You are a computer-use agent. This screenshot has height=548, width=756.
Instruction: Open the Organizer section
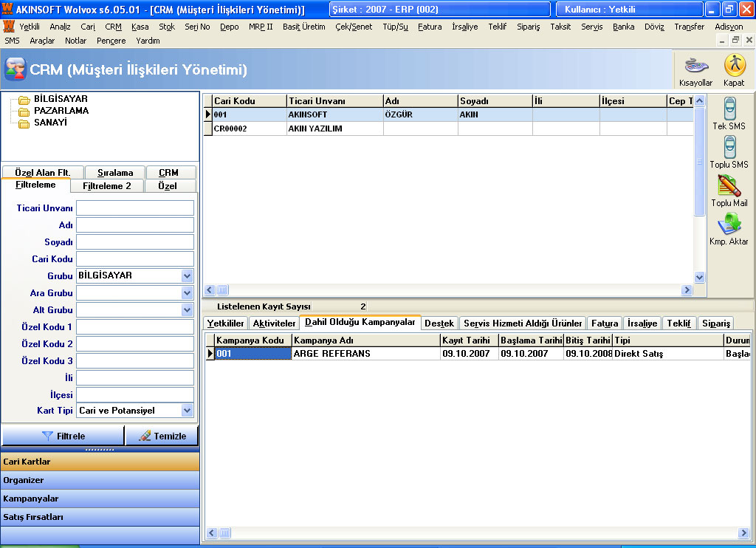tap(100, 480)
